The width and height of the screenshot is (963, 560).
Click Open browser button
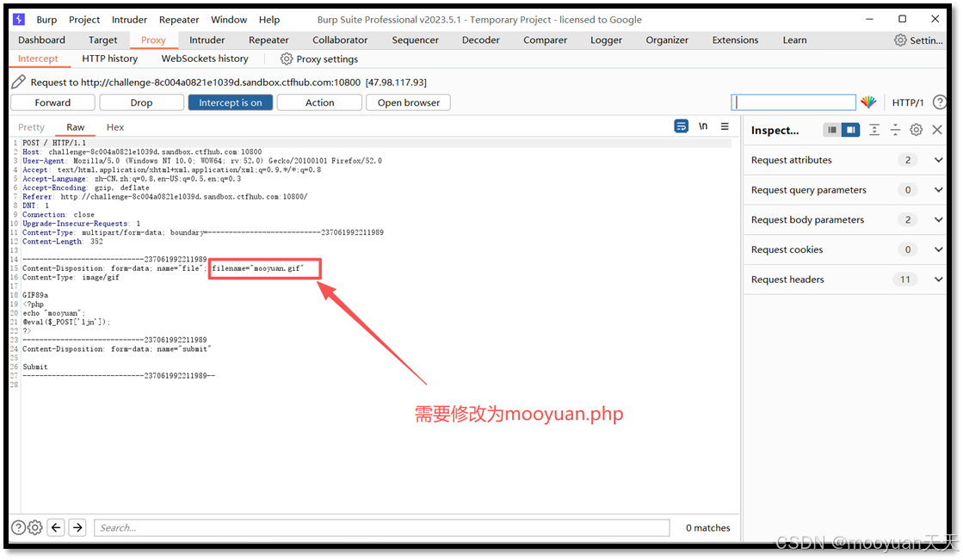coord(409,102)
